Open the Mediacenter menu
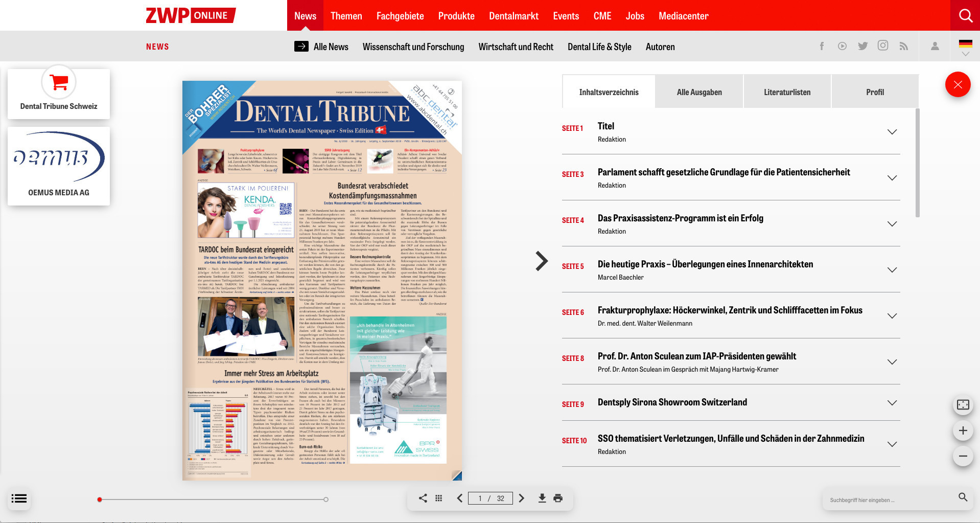The width and height of the screenshot is (980, 523). (x=683, y=15)
